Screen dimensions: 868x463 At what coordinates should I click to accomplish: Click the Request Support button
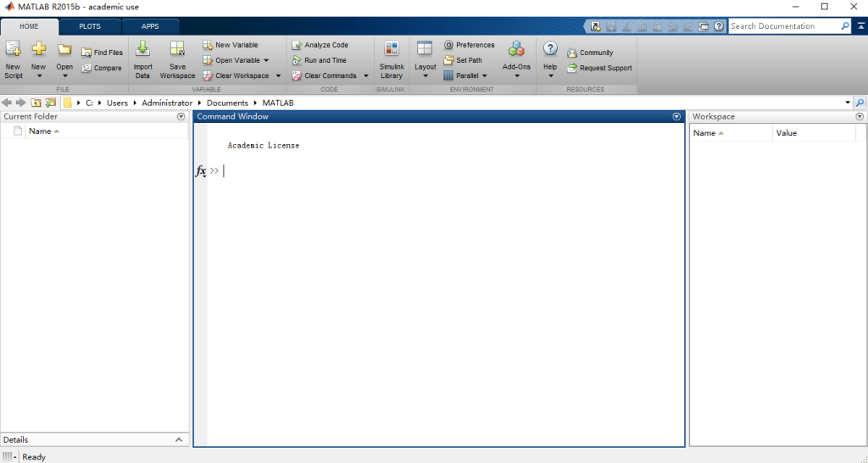pos(599,68)
